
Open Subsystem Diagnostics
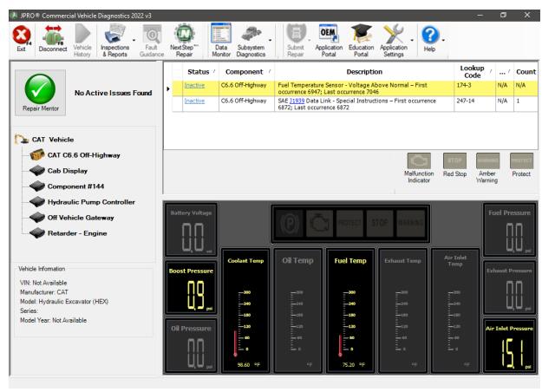[x=251, y=41]
